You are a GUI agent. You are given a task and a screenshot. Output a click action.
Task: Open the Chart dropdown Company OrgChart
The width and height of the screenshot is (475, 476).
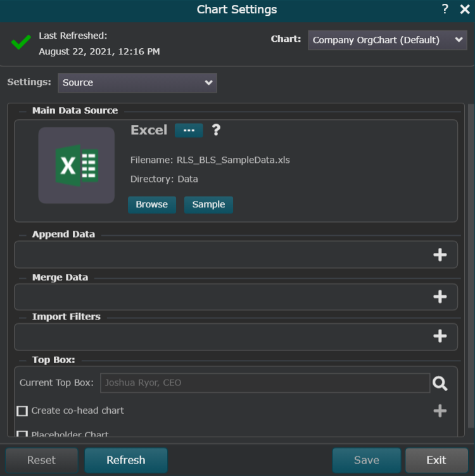388,40
